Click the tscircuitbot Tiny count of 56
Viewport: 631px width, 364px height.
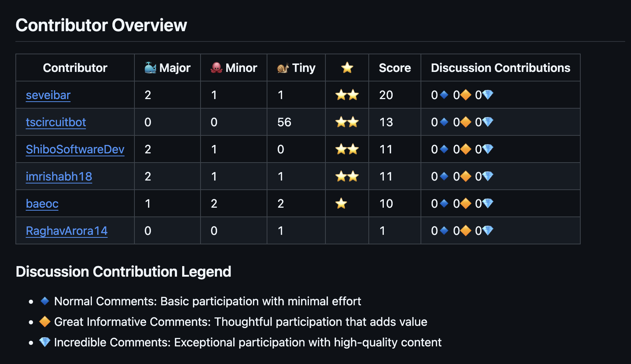point(284,122)
